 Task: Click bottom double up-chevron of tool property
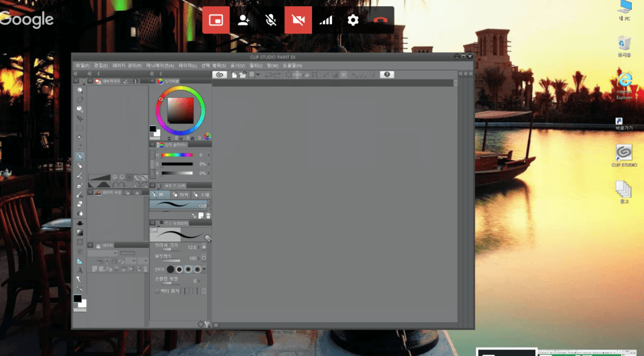[215, 324]
